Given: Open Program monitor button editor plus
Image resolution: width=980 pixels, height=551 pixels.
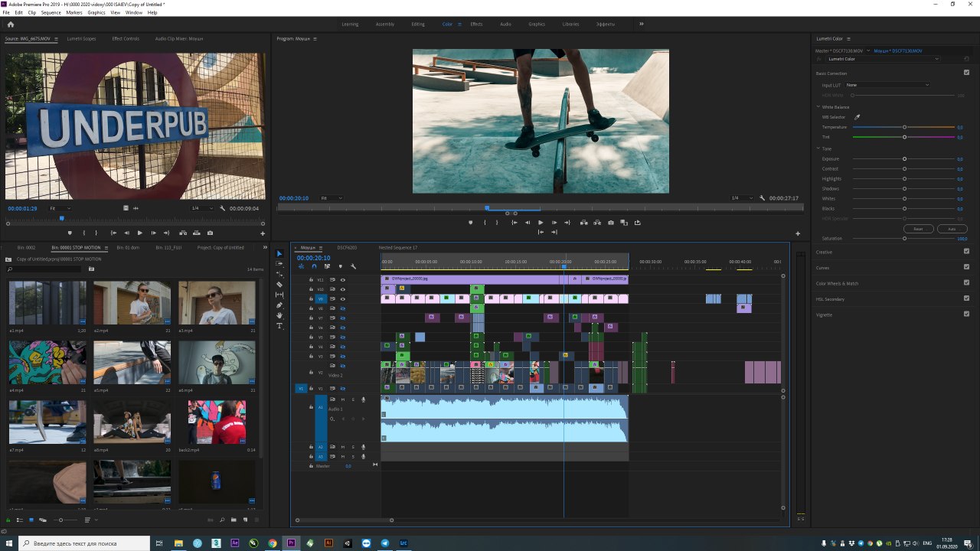Looking at the screenshot, I should (x=798, y=233).
